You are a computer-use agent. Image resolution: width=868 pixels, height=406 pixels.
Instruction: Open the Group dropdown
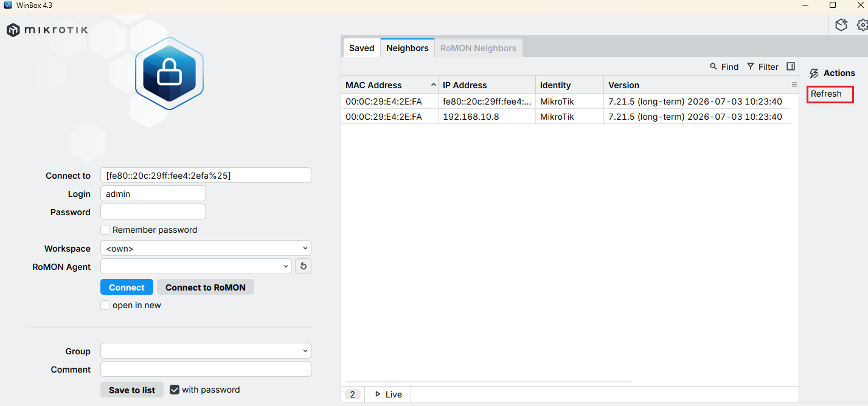[x=206, y=351]
